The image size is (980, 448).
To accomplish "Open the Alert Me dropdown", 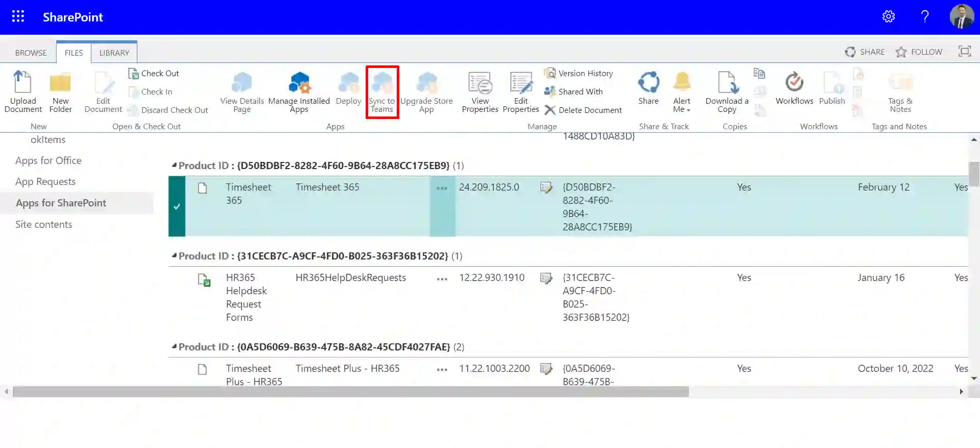I will [682, 92].
